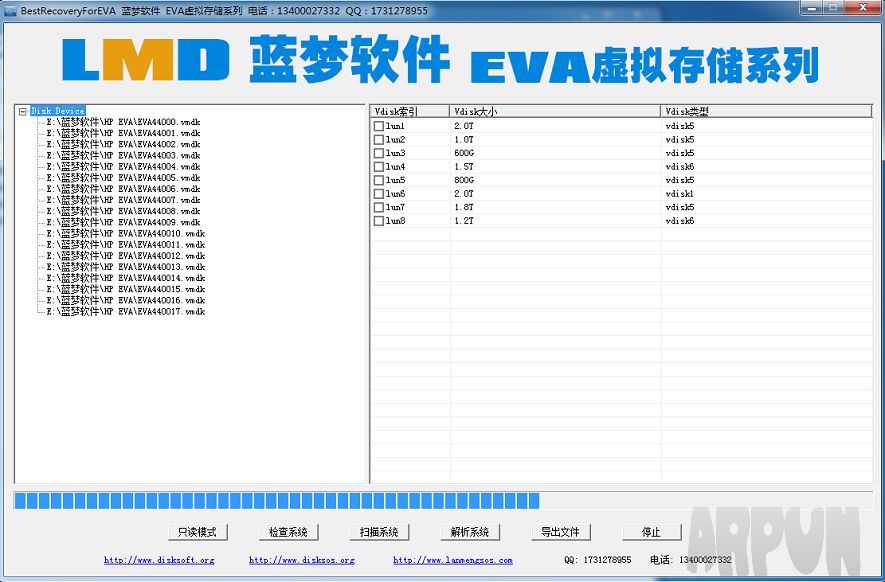Export files using 导出文件 button

[560, 532]
